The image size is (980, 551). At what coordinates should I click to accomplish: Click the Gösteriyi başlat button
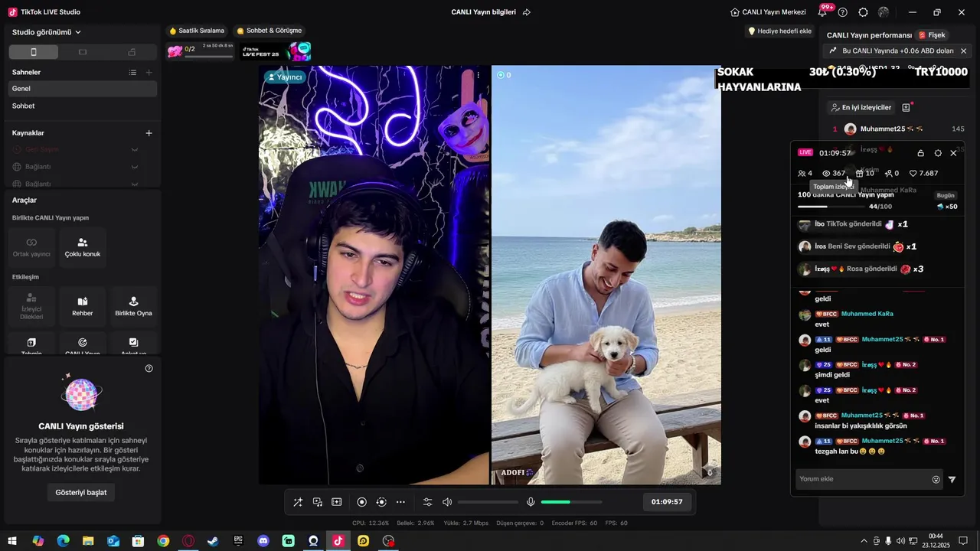[81, 492]
